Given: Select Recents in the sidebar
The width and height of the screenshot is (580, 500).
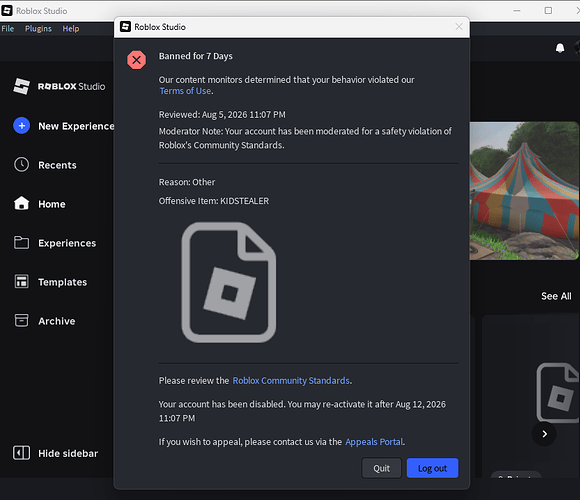Looking at the screenshot, I should coord(57,165).
